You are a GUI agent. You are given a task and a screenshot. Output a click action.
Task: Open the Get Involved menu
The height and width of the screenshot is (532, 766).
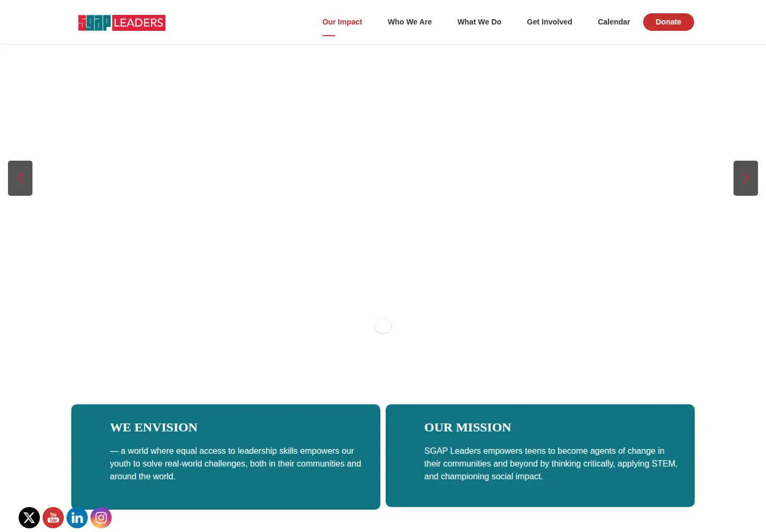pos(549,22)
